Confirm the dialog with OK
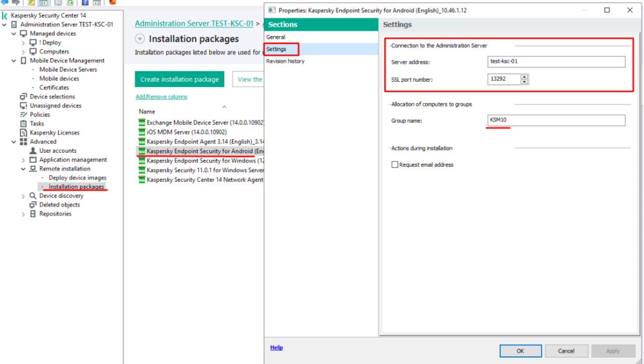The image size is (644, 364). coord(520,351)
